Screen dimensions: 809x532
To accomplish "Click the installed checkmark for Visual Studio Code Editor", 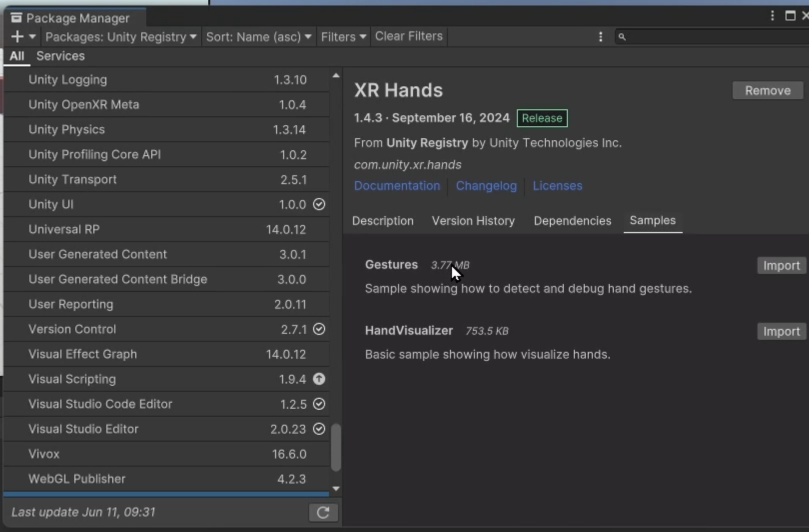I will coord(319,404).
